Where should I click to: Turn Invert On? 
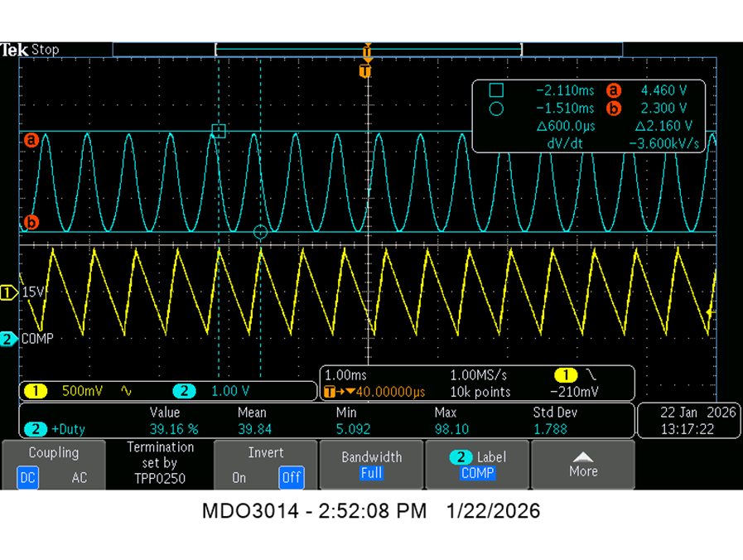[x=239, y=477]
